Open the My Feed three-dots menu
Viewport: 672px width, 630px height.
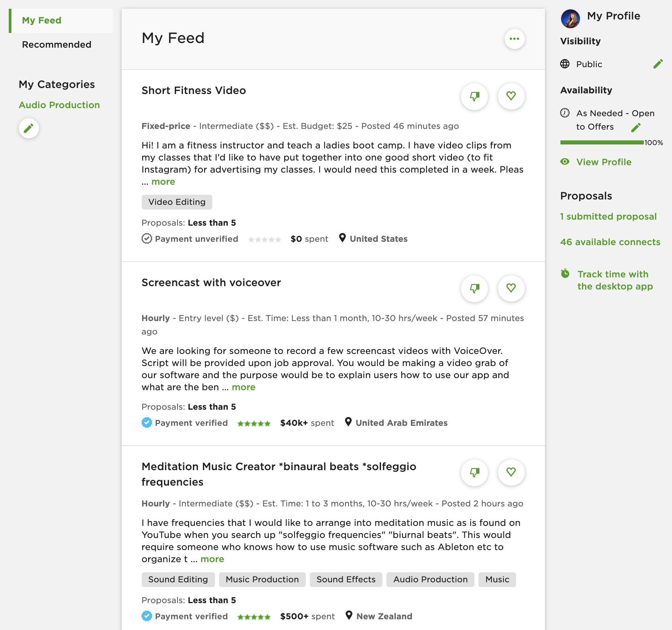pos(514,39)
